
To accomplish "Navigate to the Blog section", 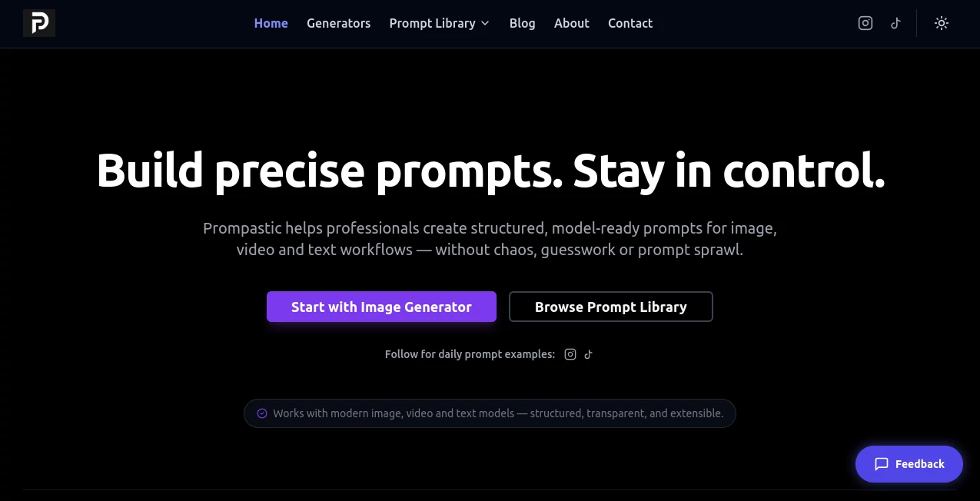I will pos(522,23).
